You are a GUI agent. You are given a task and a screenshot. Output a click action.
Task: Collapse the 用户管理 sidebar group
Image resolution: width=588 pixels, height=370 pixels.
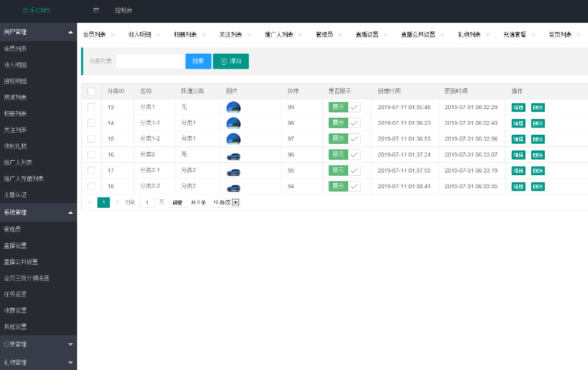[39, 32]
